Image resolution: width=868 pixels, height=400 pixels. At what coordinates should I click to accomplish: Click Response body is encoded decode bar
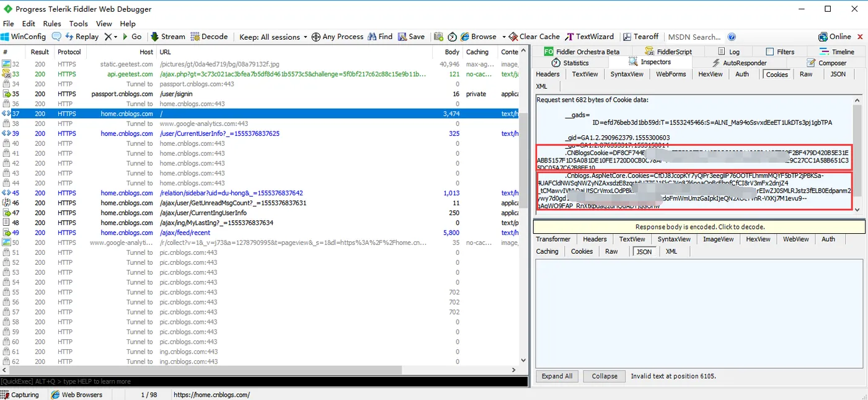point(699,227)
